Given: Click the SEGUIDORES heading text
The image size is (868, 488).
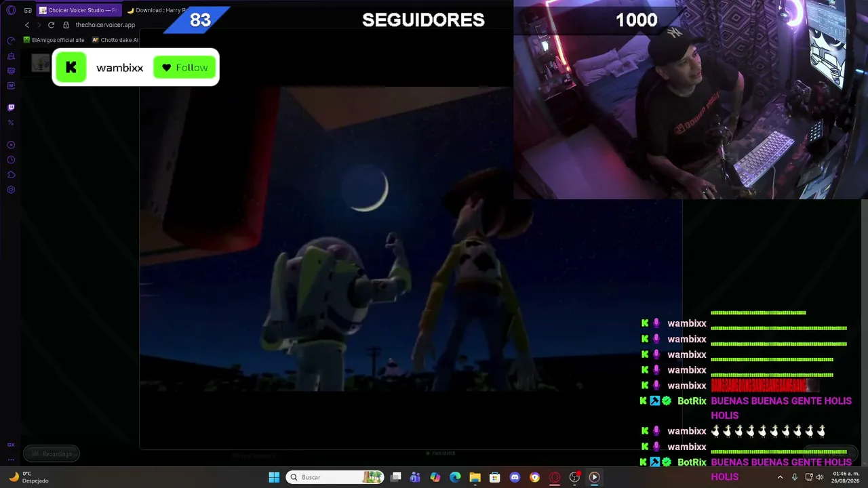Looking at the screenshot, I should 423,20.
